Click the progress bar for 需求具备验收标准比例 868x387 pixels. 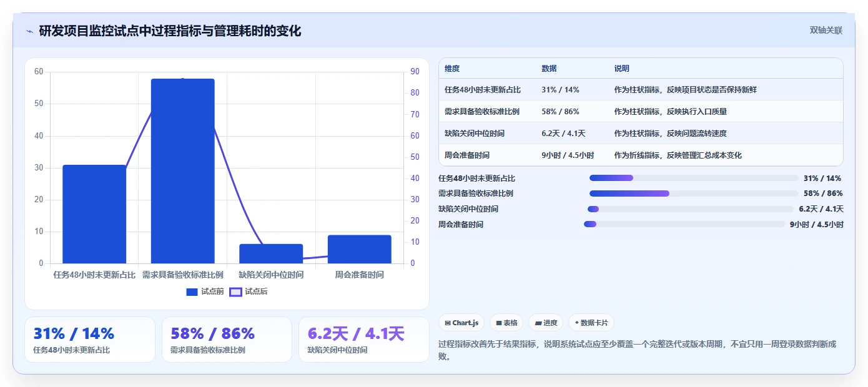[x=694, y=193]
